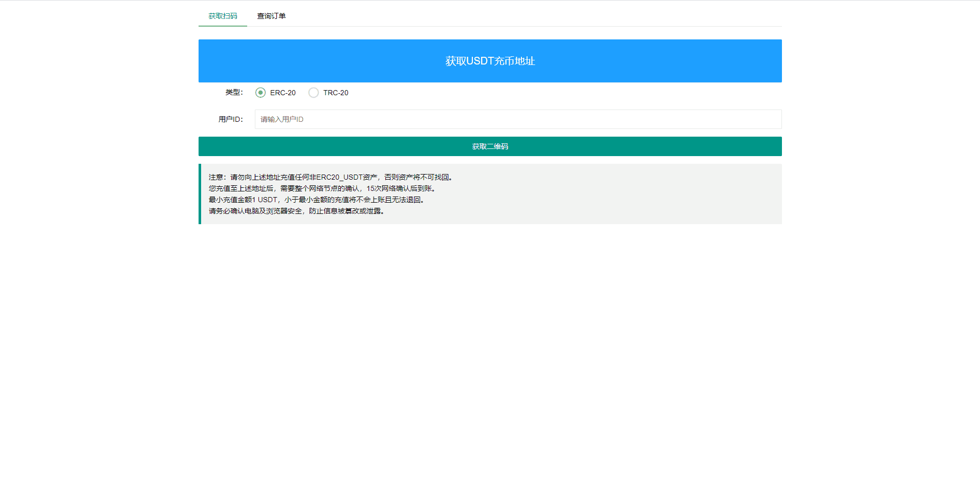The image size is (980, 477).
Task: Click the 请输入用户ID placeholder text
Action: (282, 119)
